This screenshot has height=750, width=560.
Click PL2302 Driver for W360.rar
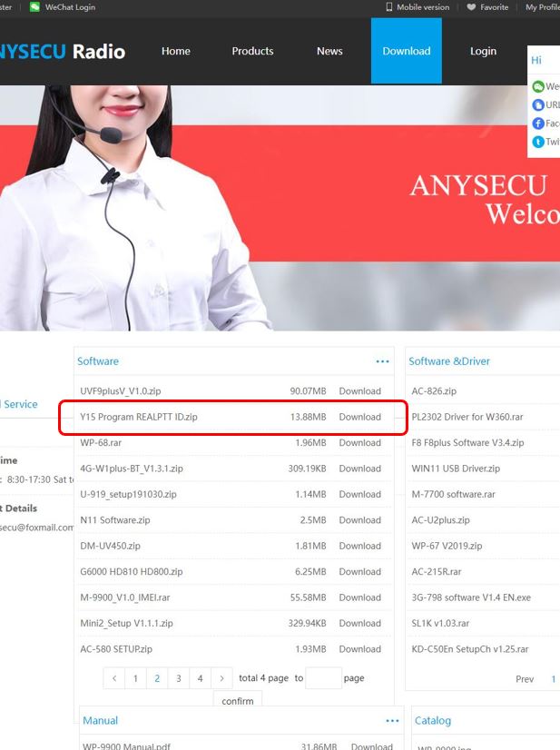(x=467, y=417)
